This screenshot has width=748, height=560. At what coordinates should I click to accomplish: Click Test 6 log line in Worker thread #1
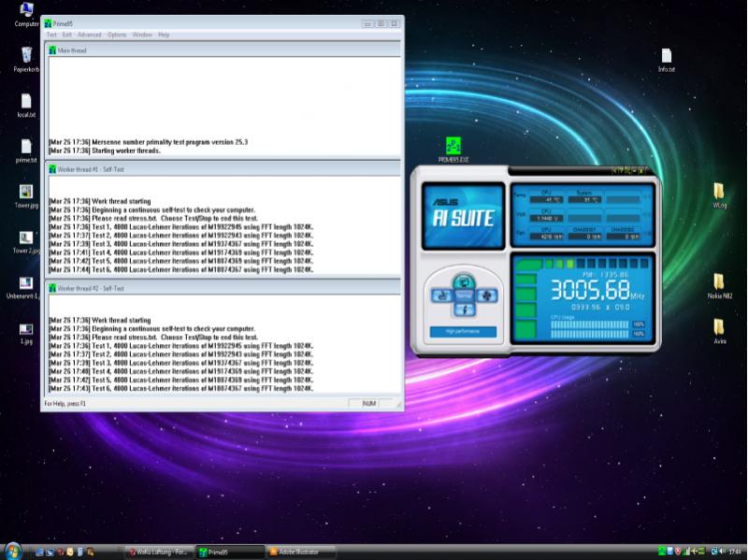(181, 269)
